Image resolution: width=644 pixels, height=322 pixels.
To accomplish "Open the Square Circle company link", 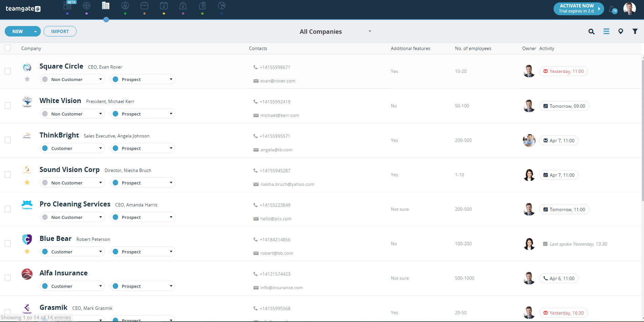I will point(61,66).
